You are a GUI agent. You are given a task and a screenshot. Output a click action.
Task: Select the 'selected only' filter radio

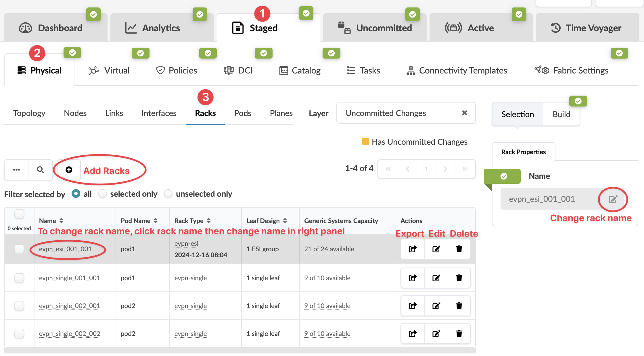coord(103,194)
